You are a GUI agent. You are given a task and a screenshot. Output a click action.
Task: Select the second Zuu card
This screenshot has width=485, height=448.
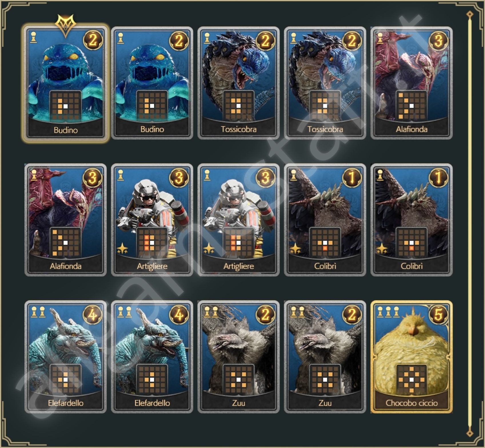tap(325, 357)
